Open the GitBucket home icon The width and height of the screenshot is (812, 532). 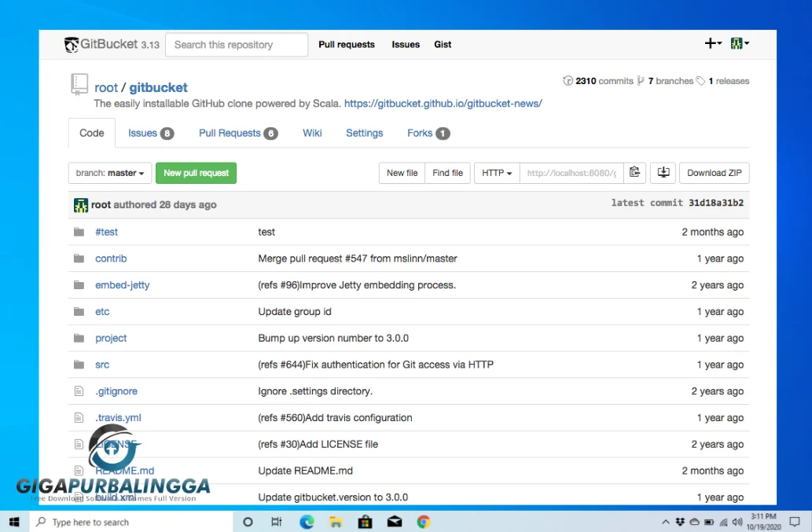[x=72, y=45]
